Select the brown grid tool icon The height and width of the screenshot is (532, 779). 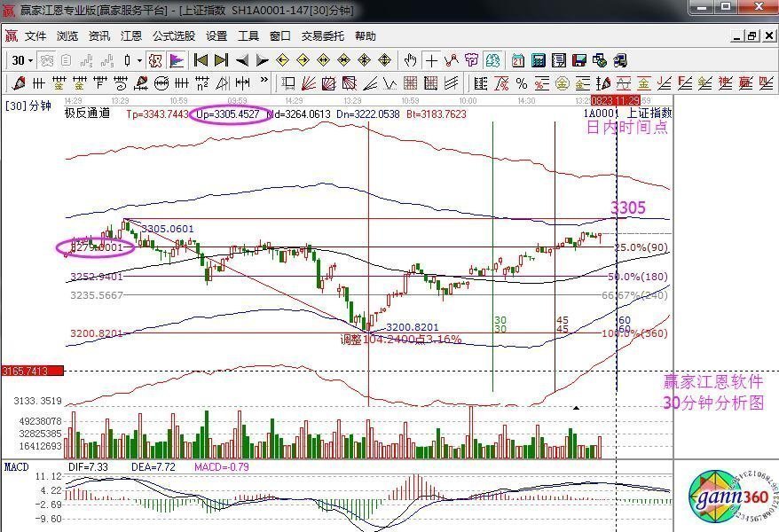tap(411, 82)
